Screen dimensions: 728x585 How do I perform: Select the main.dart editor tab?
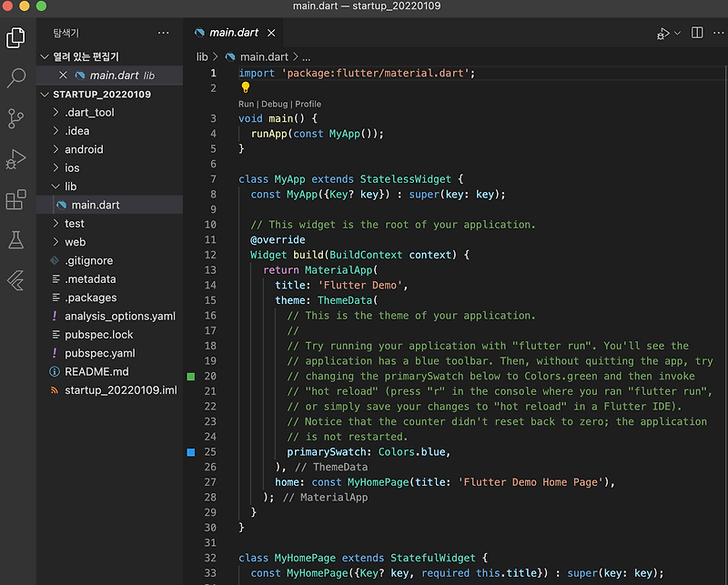(233, 33)
